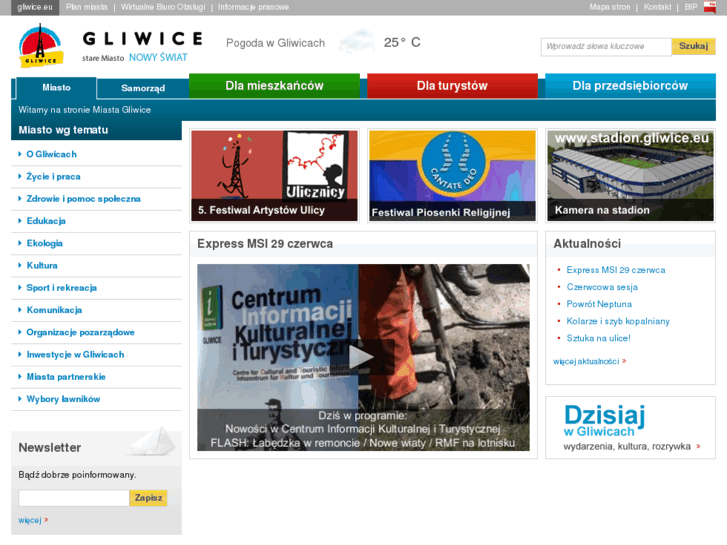Open Czerwcowa sesja news link
Screen dimensions: 727x545
602,287
